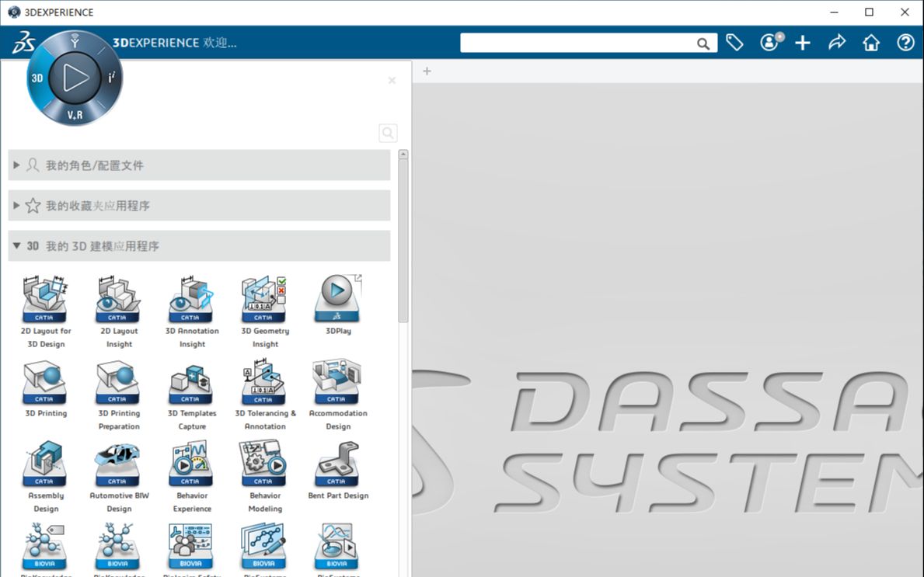This screenshot has width=924, height=577.
Task: Click the compass center play button
Action: tap(75, 77)
